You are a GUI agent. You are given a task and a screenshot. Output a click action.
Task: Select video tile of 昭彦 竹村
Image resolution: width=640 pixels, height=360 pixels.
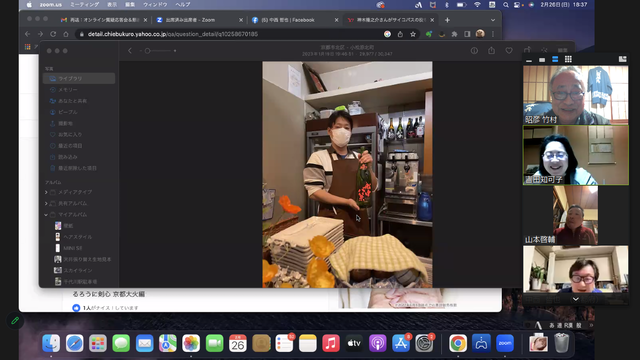(x=576, y=95)
